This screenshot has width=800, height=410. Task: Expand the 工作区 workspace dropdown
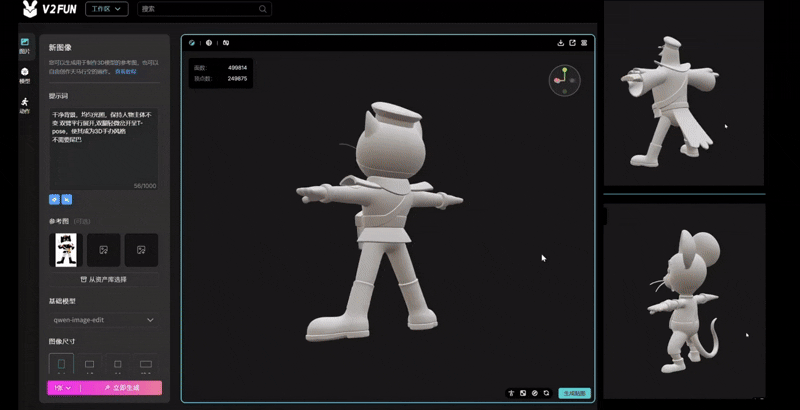coord(106,9)
